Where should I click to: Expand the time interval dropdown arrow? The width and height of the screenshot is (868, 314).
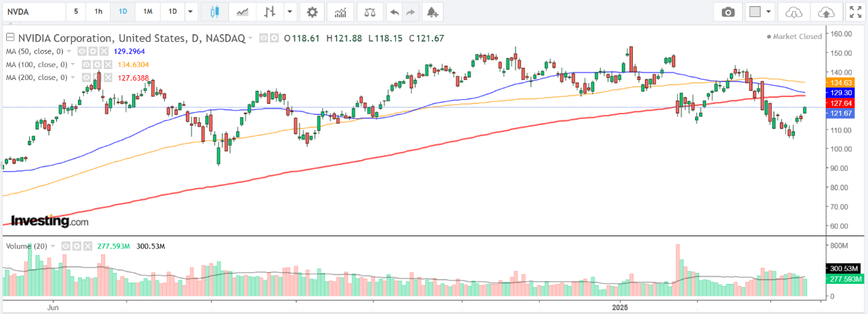pyautogui.click(x=189, y=12)
